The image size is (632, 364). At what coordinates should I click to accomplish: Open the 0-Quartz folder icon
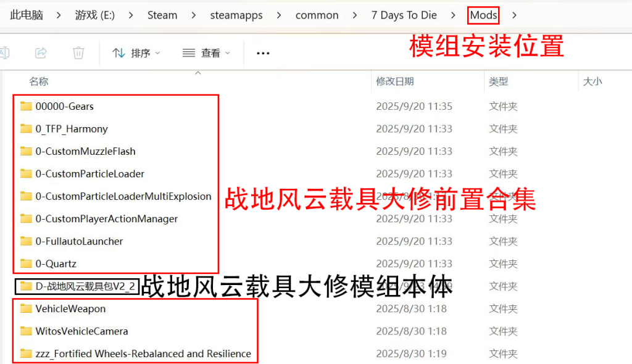coord(26,263)
